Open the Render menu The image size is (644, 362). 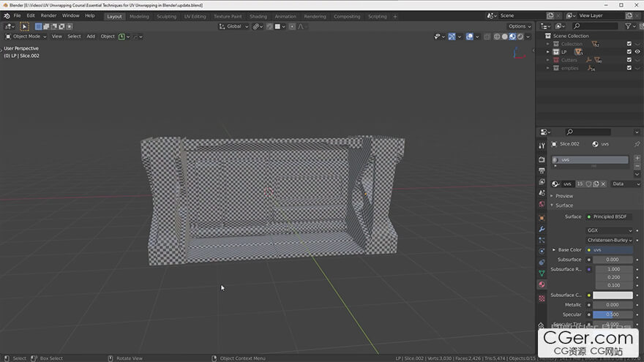tap(48, 15)
